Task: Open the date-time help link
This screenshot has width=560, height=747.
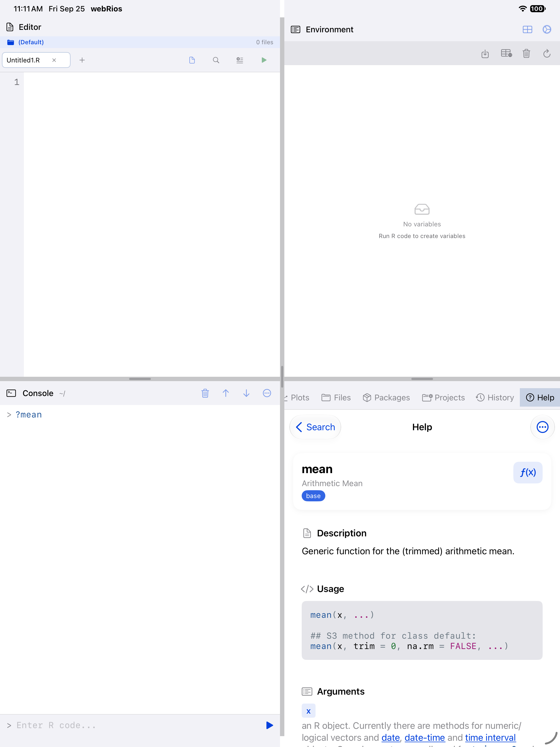Action: 425,738
